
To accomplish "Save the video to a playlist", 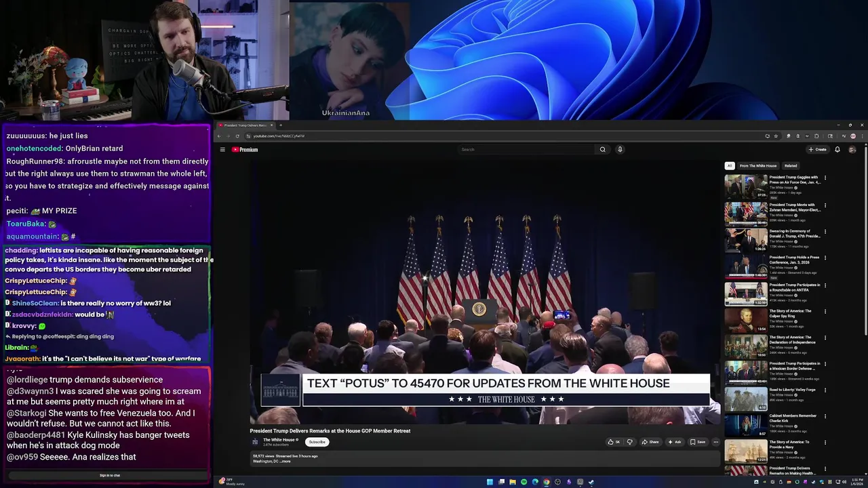I will [x=698, y=442].
